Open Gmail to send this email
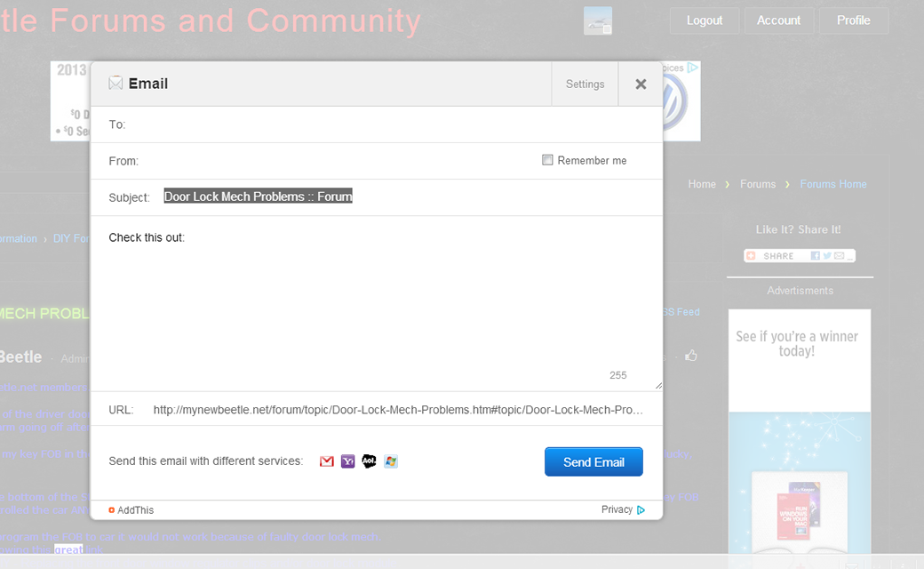 [326, 461]
